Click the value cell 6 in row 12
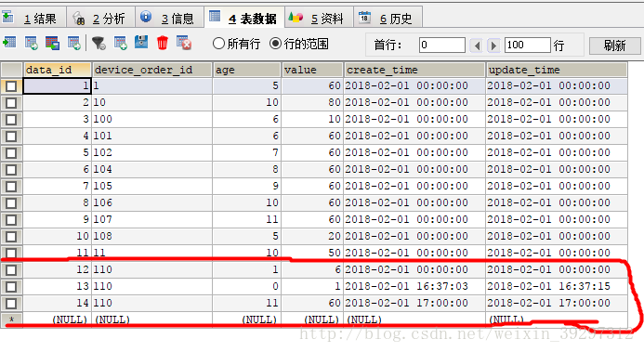 coord(312,269)
